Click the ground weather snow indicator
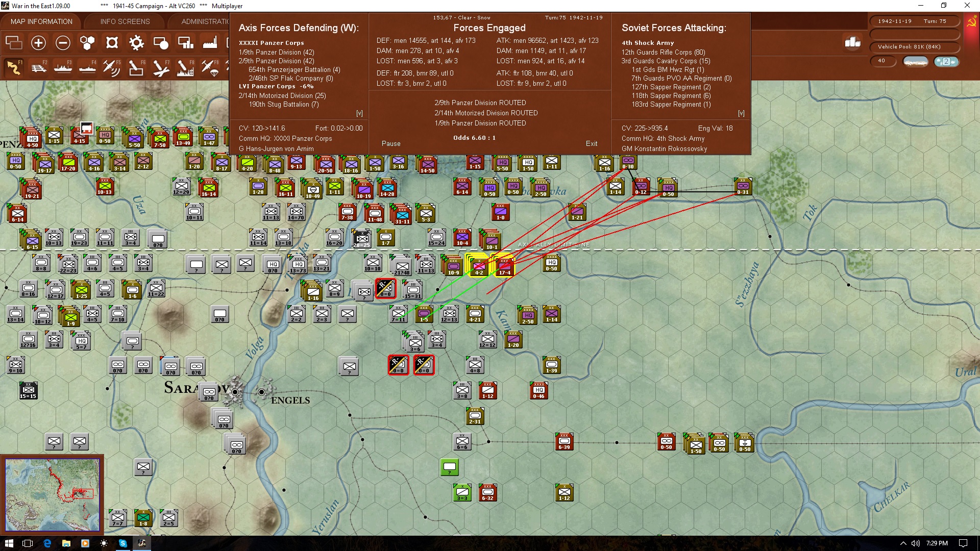The height and width of the screenshot is (551, 980). (x=916, y=61)
